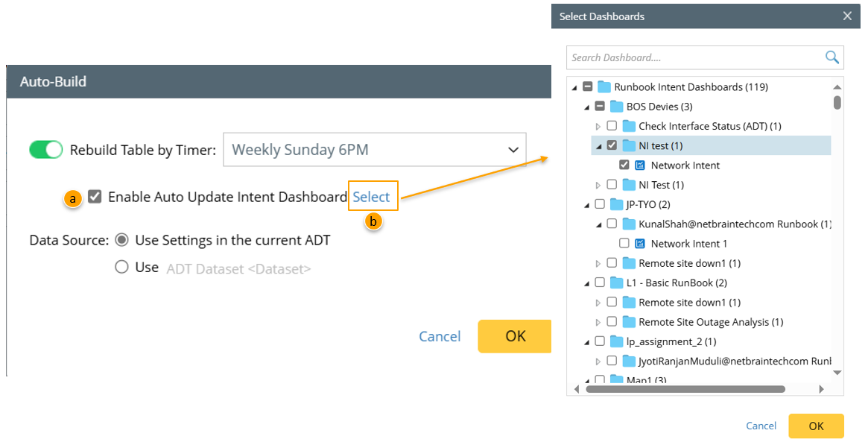Viewport: 868px width, 445px height.
Task: Expand the Check Interface Status (ADT) node
Action: (x=598, y=126)
